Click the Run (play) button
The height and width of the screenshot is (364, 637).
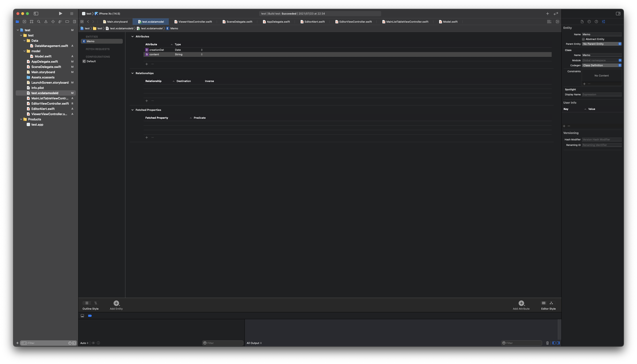tap(61, 14)
